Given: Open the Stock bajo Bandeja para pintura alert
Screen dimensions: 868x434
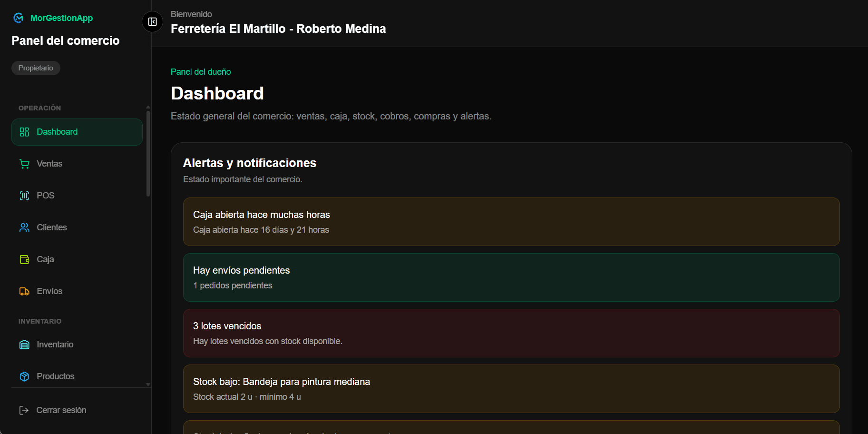Looking at the screenshot, I should pyautogui.click(x=511, y=389).
